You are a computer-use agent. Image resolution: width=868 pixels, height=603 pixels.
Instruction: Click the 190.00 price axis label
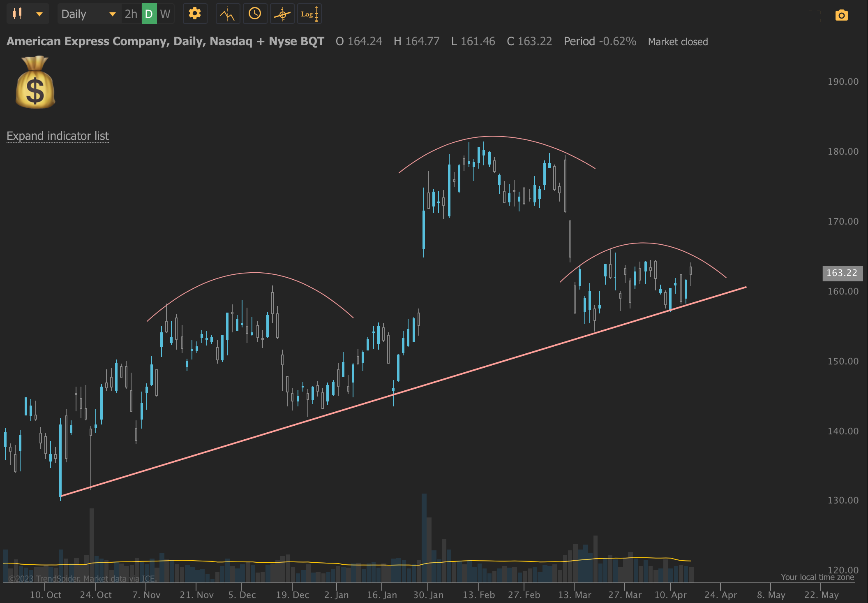click(843, 81)
